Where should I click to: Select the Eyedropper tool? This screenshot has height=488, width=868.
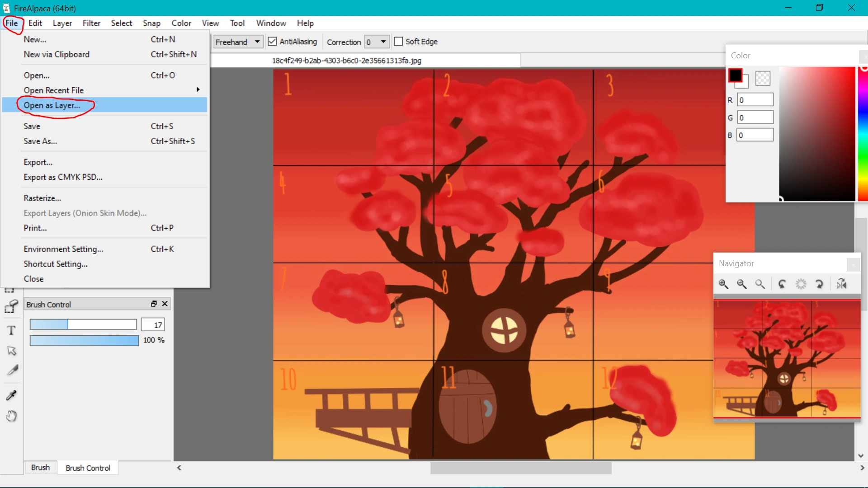[x=11, y=395]
